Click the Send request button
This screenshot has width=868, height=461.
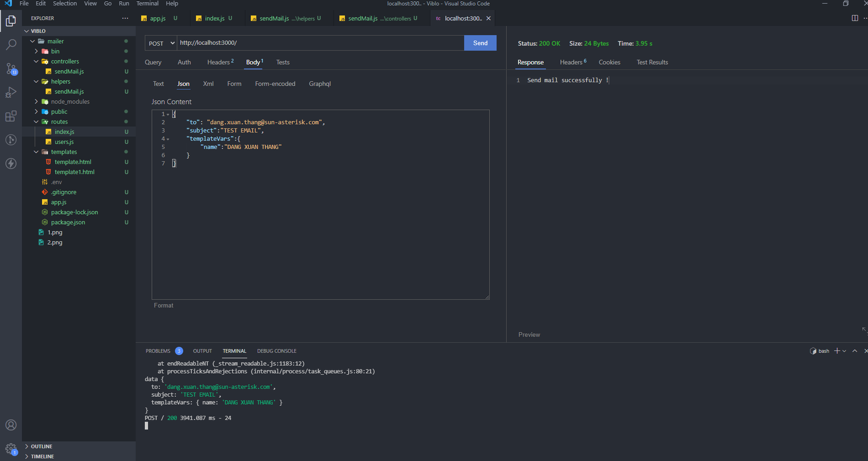[x=480, y=43]
